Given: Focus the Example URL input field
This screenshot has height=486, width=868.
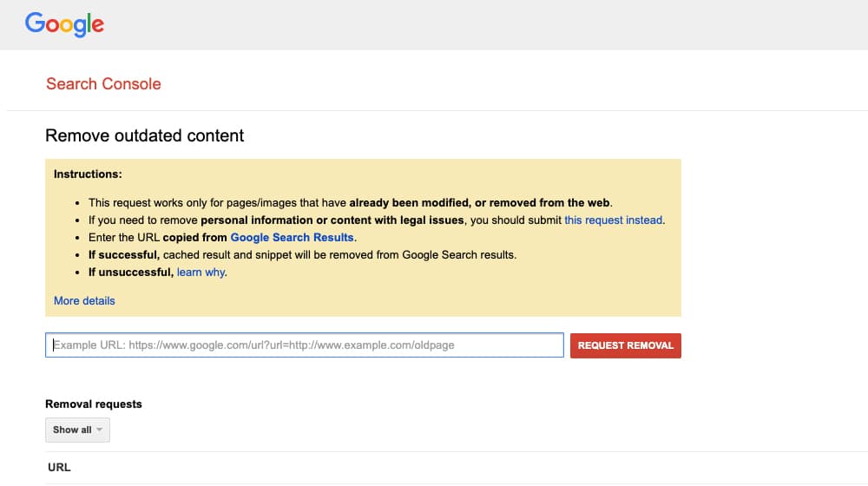Looking at the screenshot, I should tap(305, 345).
